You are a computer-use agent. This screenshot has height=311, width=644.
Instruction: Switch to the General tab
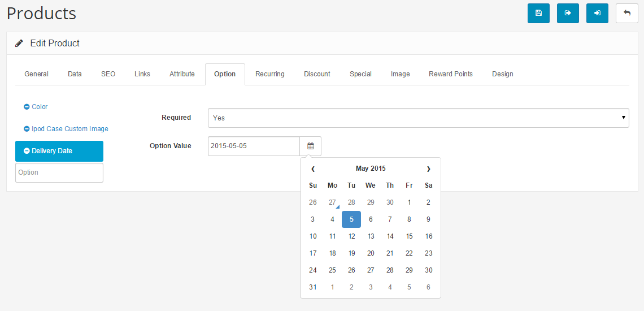[x=36, y=74]
